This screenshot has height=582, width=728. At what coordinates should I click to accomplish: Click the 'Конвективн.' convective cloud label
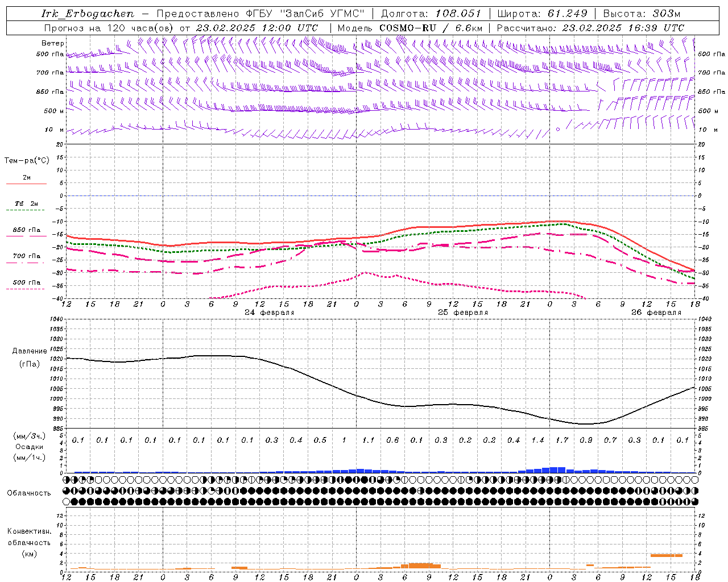29,531
